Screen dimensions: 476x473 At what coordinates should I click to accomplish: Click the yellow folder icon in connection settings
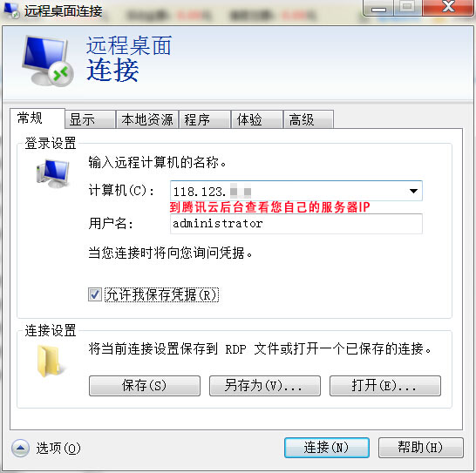click(50, 361)
